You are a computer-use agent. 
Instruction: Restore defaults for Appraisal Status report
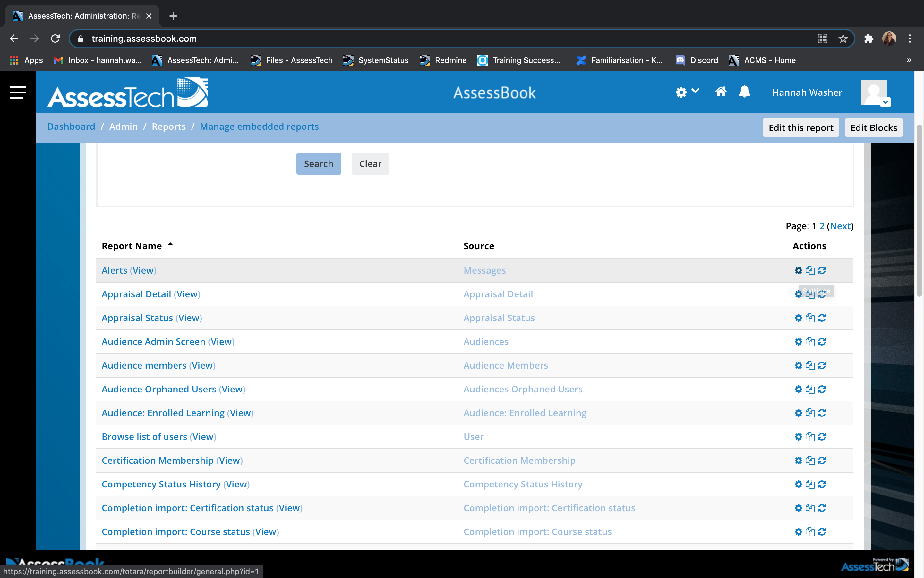(822, 318)
